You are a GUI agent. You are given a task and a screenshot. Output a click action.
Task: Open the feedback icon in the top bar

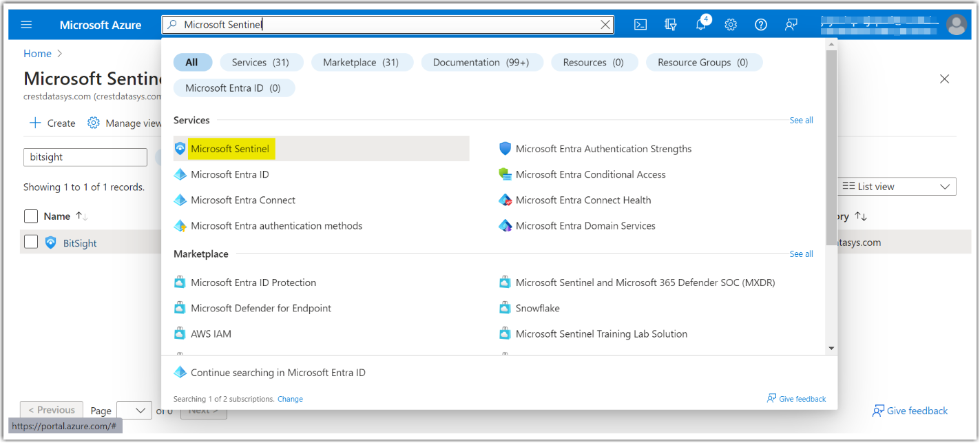[791, 24]
